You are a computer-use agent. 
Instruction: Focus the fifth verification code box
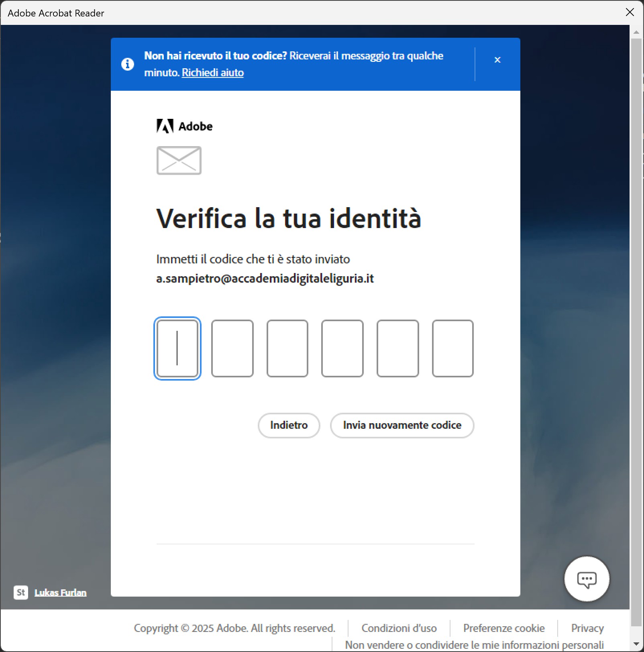(397, 348)
